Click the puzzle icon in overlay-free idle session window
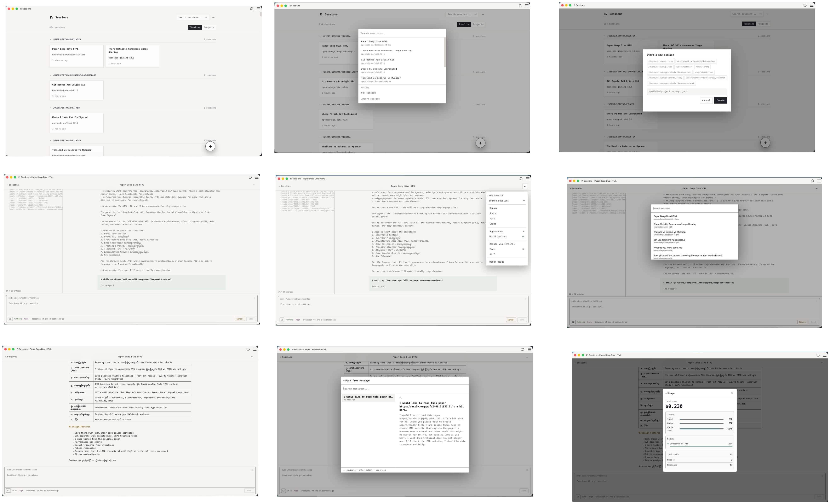Image resolution: width=830 pixels, height=504 pixels. click(x=248, y=349)
